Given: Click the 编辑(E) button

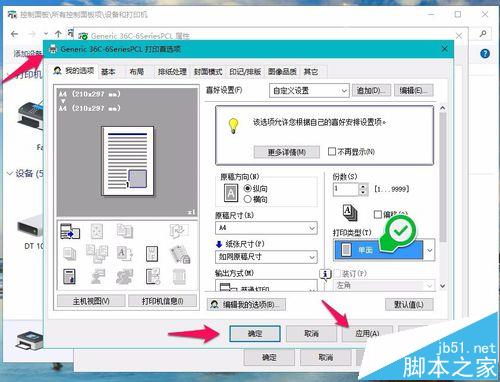Looking at the screenshot, I should point(414,90).
